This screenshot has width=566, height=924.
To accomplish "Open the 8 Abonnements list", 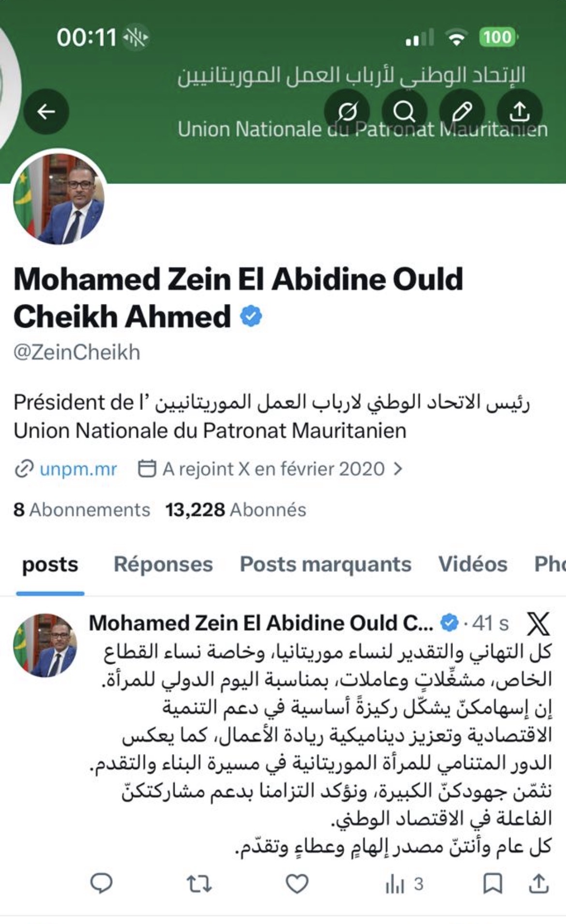I will (82, 510).
